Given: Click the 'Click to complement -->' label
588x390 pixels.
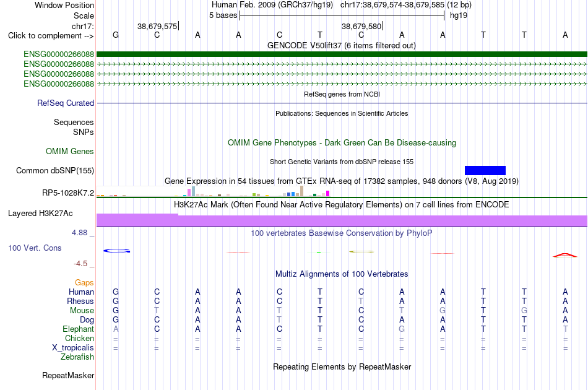Looking at the screenshot, I should [x=51, y=36].
